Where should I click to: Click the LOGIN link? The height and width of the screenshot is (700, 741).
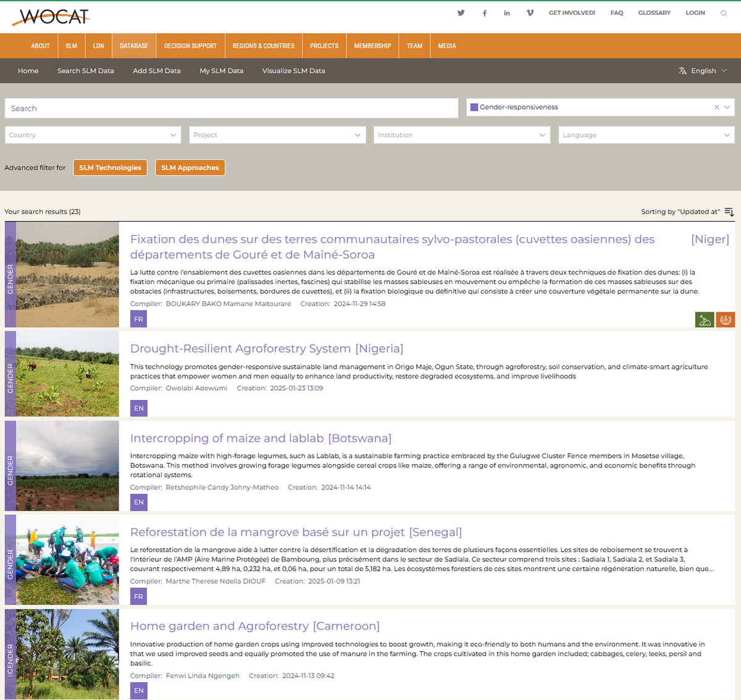695,13
